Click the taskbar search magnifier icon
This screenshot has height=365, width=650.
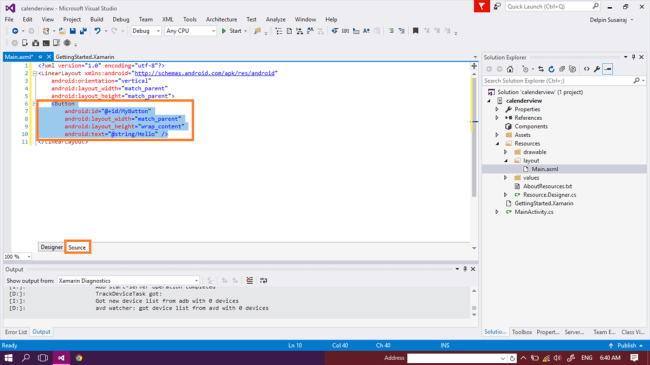pos(26,358)
